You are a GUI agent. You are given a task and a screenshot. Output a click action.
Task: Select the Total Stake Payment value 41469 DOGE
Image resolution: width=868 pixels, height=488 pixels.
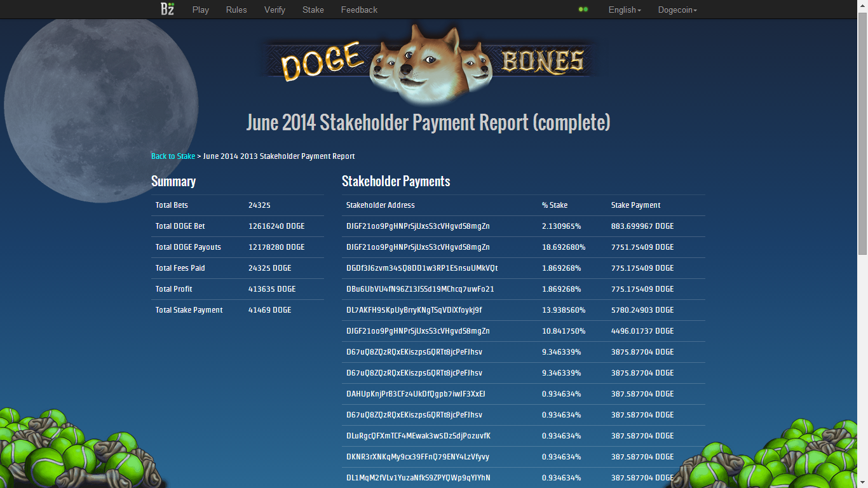(x=270, y=310)
